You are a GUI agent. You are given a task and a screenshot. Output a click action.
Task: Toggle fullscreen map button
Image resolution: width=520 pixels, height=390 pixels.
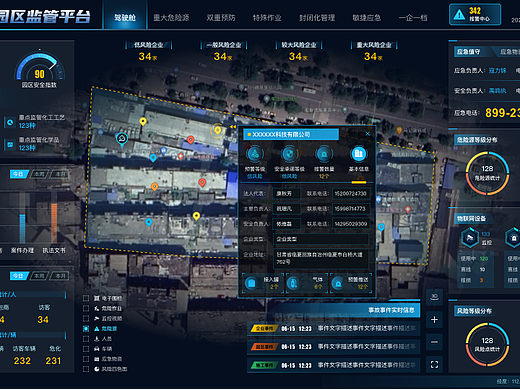(x=434, y=364)
